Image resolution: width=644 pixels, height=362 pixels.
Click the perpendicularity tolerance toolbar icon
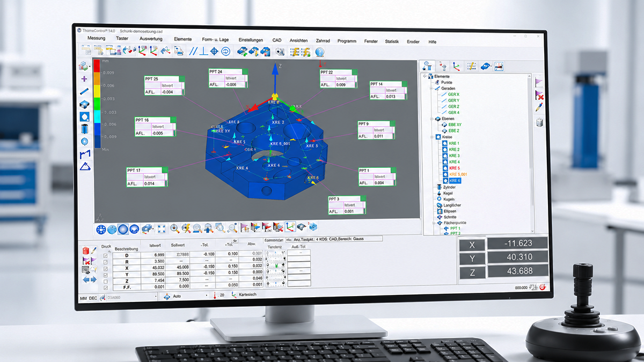[203, 51]
